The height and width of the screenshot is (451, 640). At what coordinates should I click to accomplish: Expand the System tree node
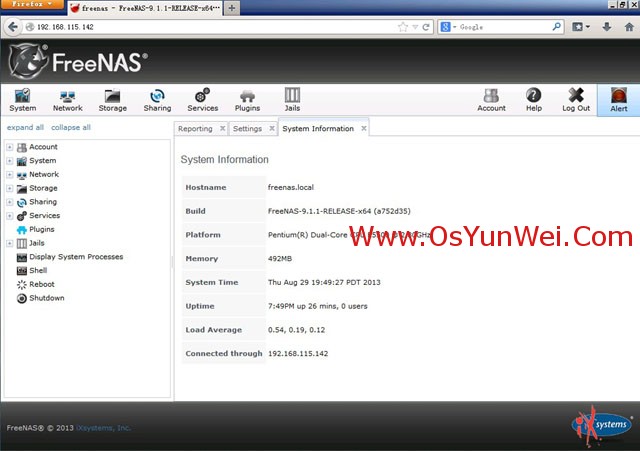click(9, 161)
